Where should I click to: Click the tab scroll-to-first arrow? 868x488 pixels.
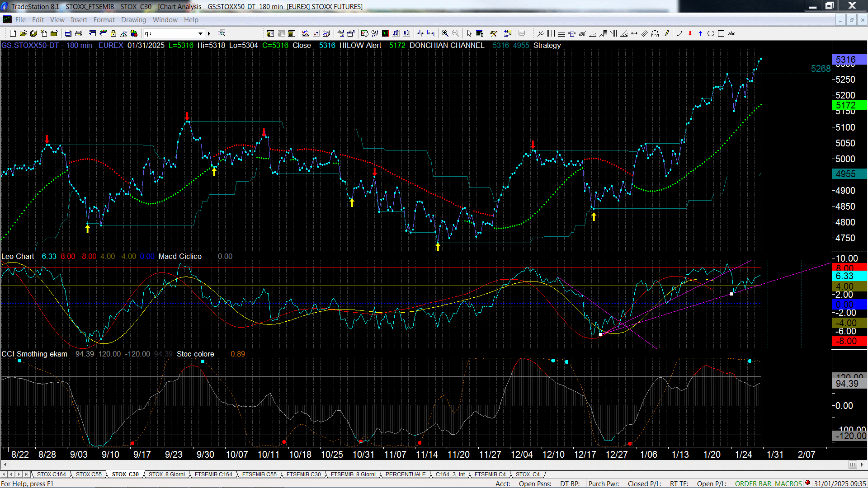(x=4, y=474)
